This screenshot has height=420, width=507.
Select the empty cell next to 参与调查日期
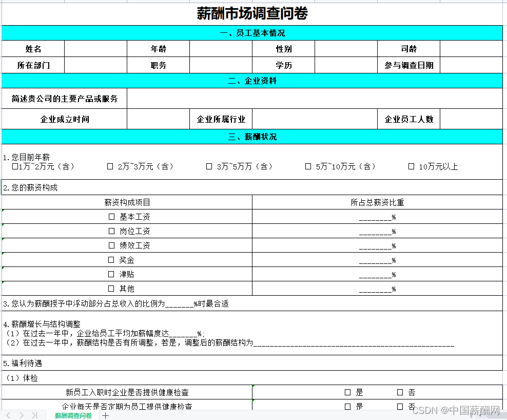point(471,65)
